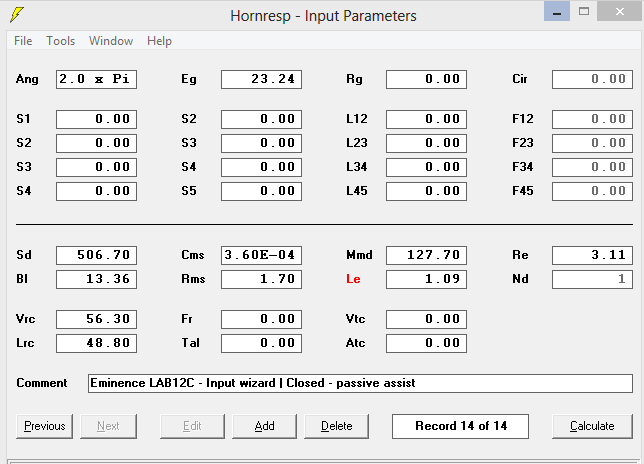Click the Vtc input field

click(x=426, y=319)
